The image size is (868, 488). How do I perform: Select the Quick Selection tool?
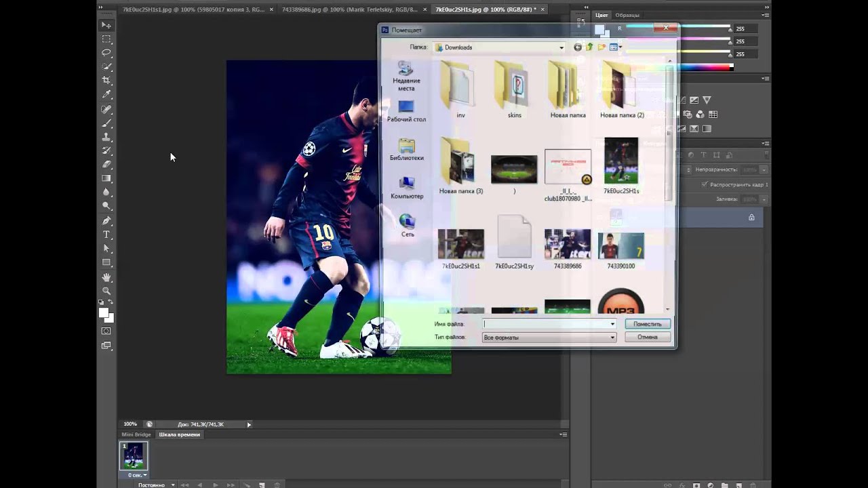coord(106,66)
